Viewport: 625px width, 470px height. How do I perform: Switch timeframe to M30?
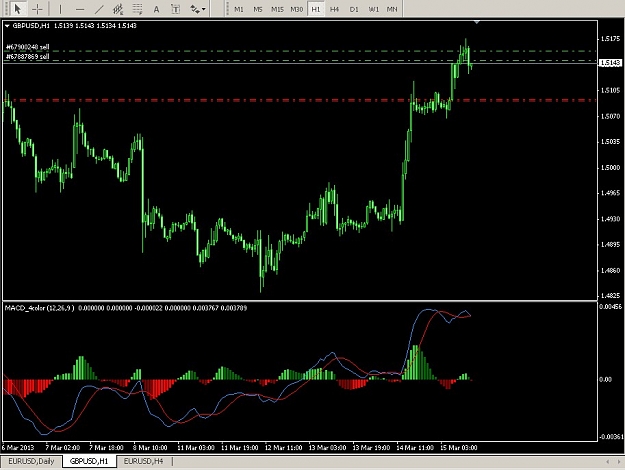click(x=297, y=9)
